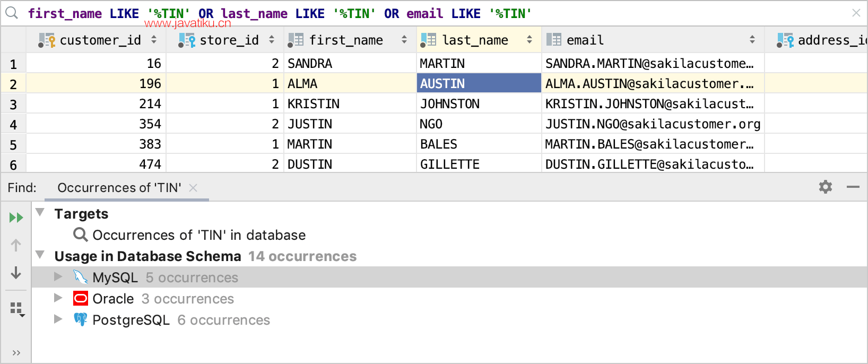Sort by first_name using sort arrows

[x=404, y=40]
